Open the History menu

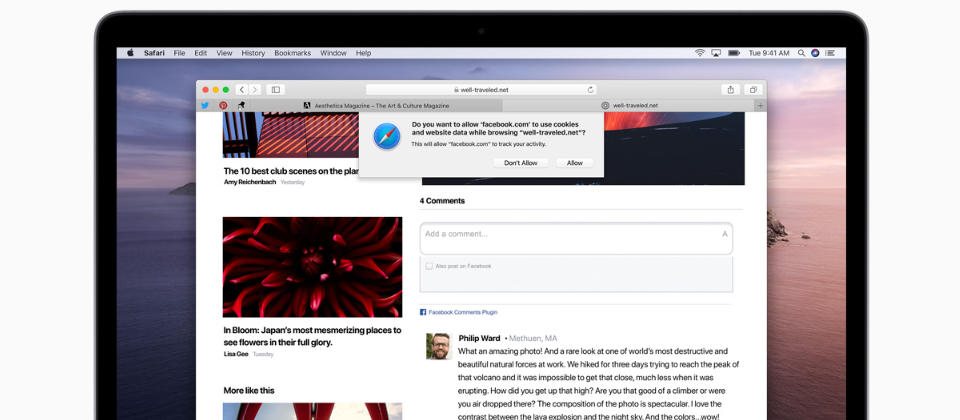click(253, 53)
